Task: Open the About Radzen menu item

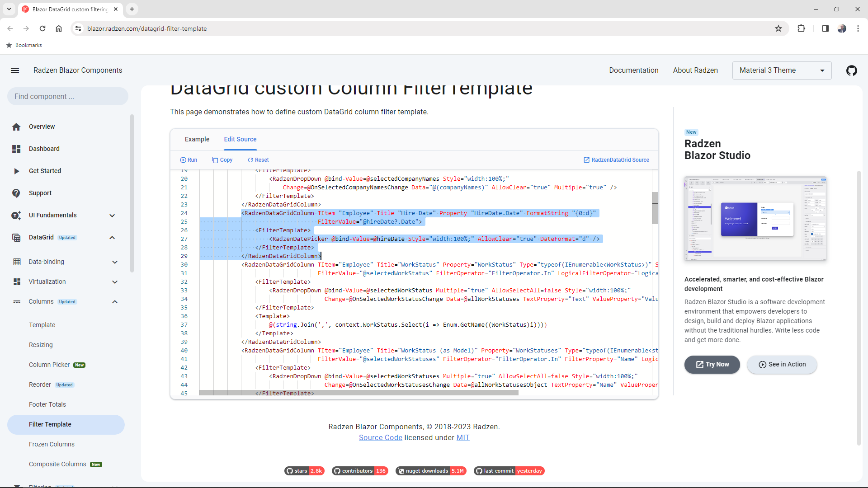Action: click(x=695, y=70)
